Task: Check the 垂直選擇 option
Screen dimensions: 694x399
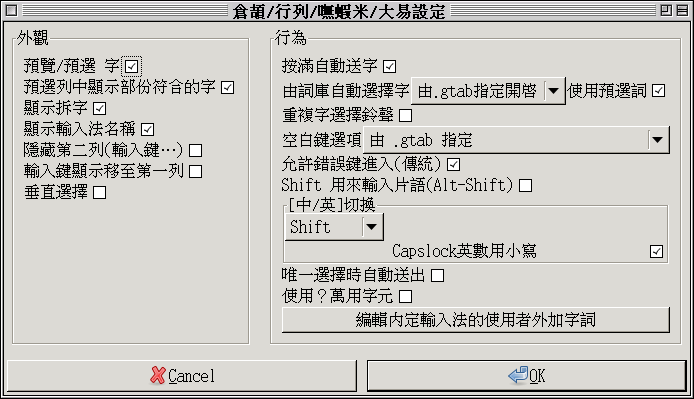Action: [x=100, y=193]
